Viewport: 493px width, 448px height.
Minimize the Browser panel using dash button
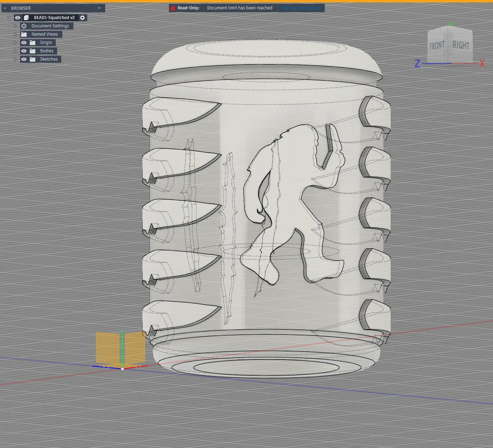pos(99,8)
